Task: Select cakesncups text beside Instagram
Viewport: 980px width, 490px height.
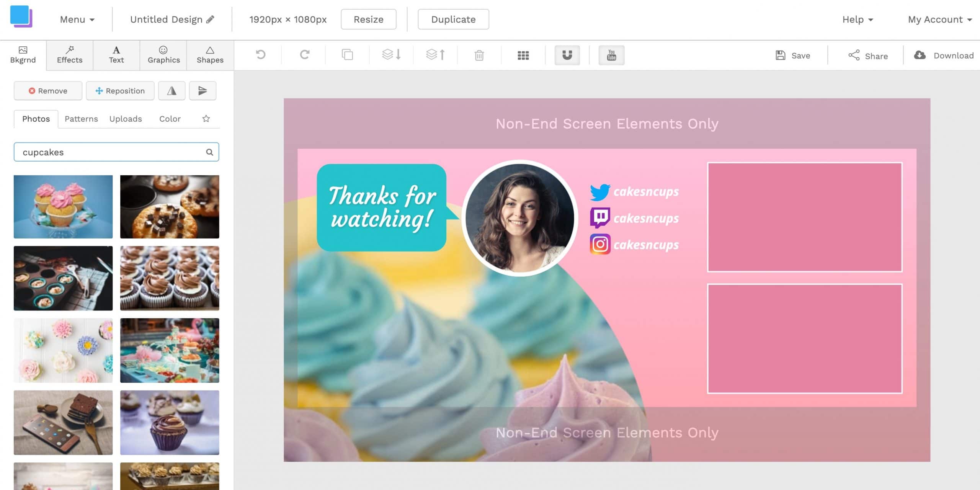Action: 646,245
